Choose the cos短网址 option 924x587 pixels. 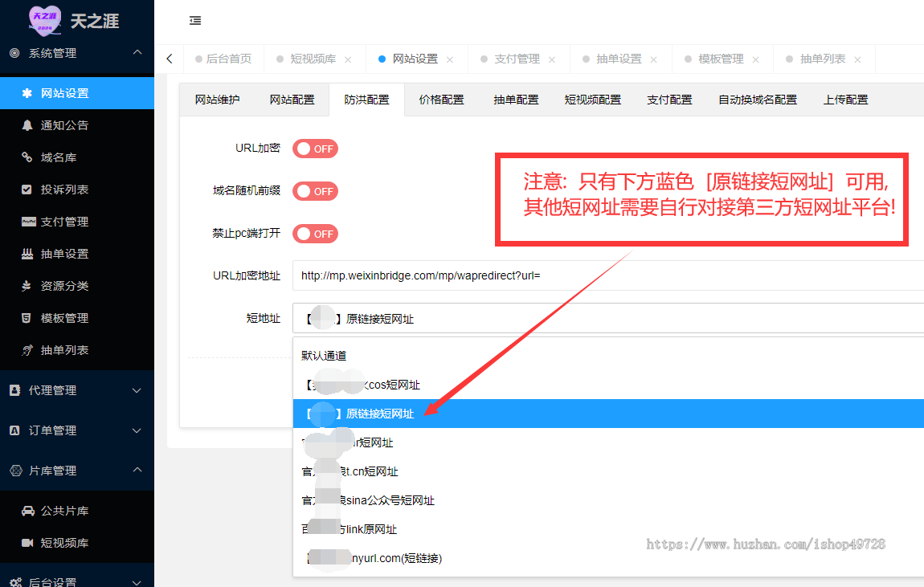pos(608,385)
